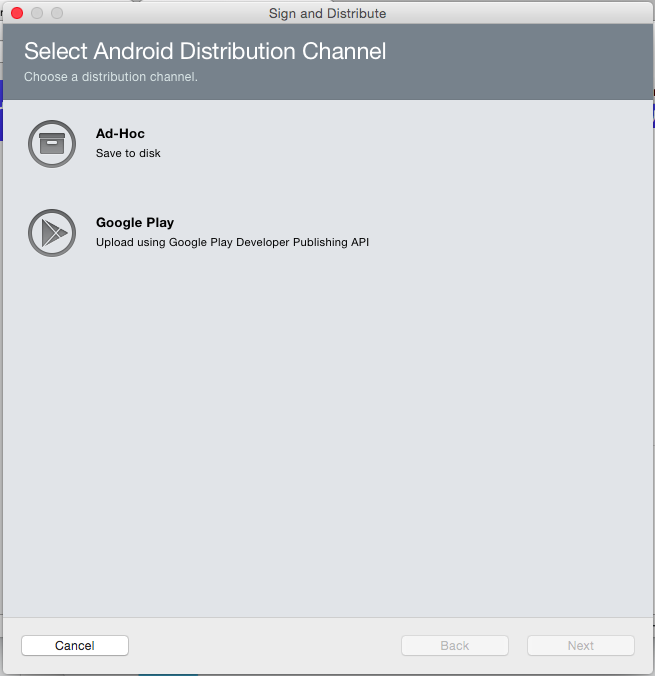
Task: Close the Sign and Distribute window
Action: click(x=17, y=13)
